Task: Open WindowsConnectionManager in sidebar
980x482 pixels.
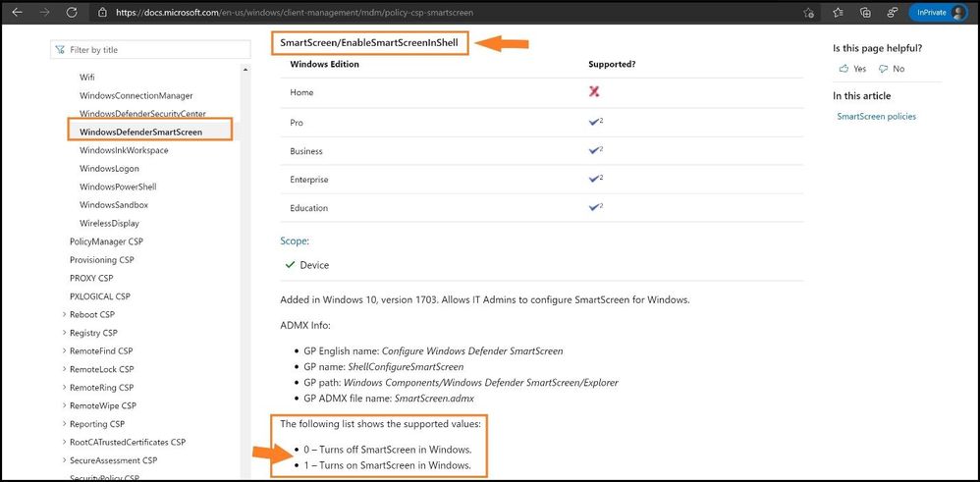Action: pos(136,95)
